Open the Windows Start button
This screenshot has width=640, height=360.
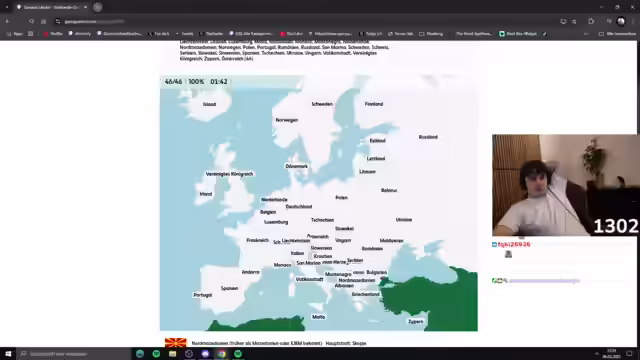pyautogui.click(x=8, y=353)
